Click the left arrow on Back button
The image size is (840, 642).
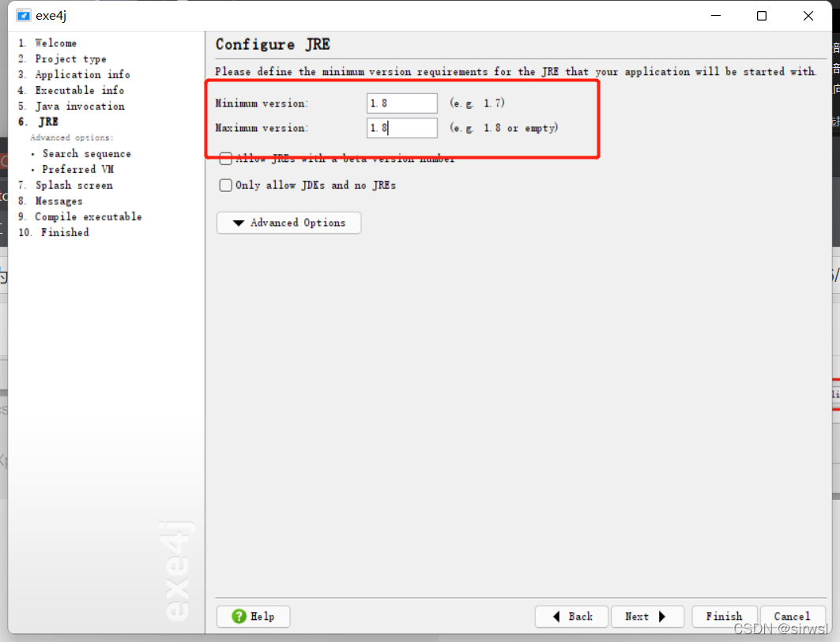(x=556, y=616)
